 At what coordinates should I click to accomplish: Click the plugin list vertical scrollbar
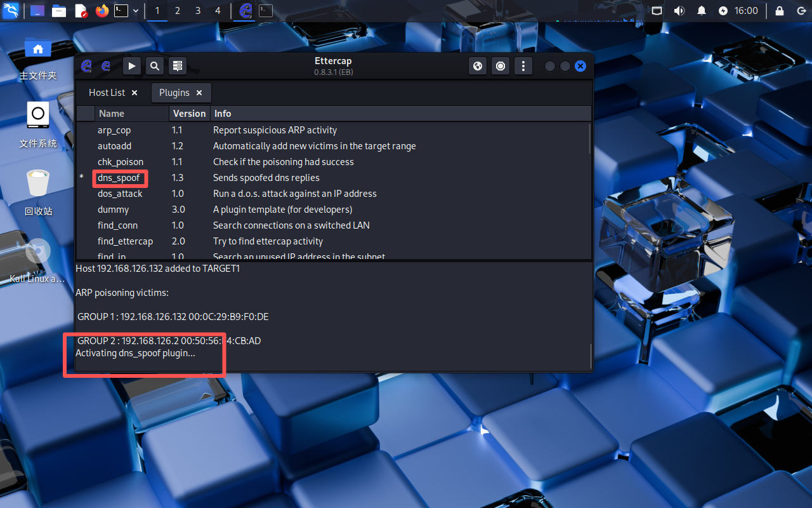pos(590,138)
